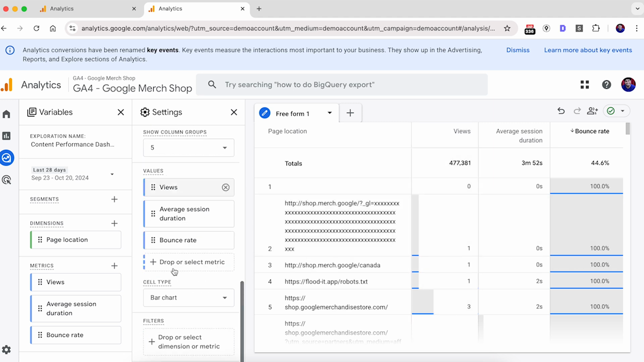Remove the Views value chip
Image resolution: width=644 pixels, height=362 pixels.
pyautogui.click(x=225, y=187)
